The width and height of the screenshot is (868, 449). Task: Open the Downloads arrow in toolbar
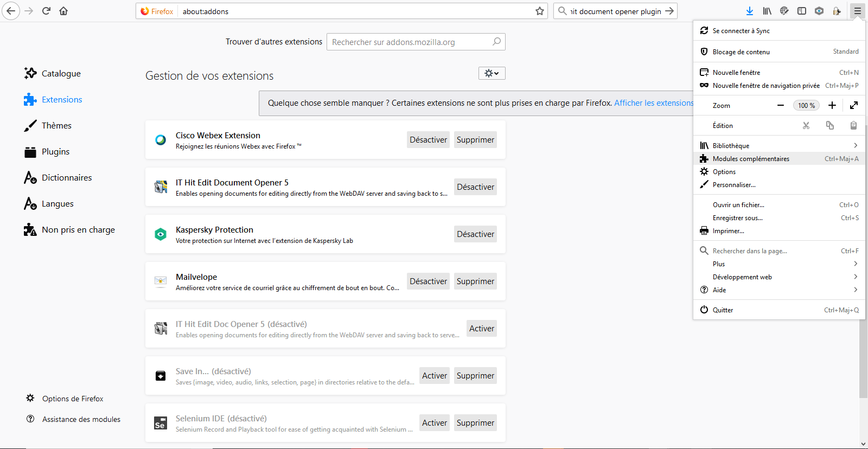750,11
